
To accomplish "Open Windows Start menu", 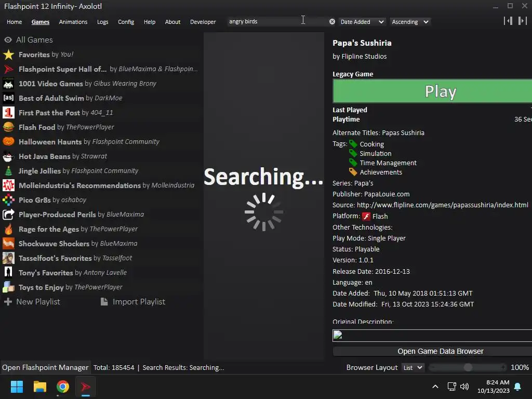I will 17,387.
